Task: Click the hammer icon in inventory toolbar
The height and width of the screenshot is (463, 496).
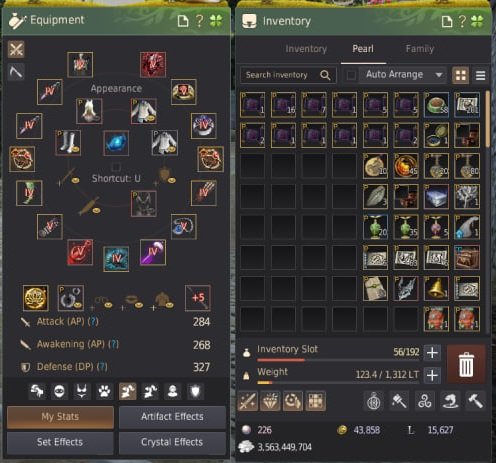Action: click(476, 401)
